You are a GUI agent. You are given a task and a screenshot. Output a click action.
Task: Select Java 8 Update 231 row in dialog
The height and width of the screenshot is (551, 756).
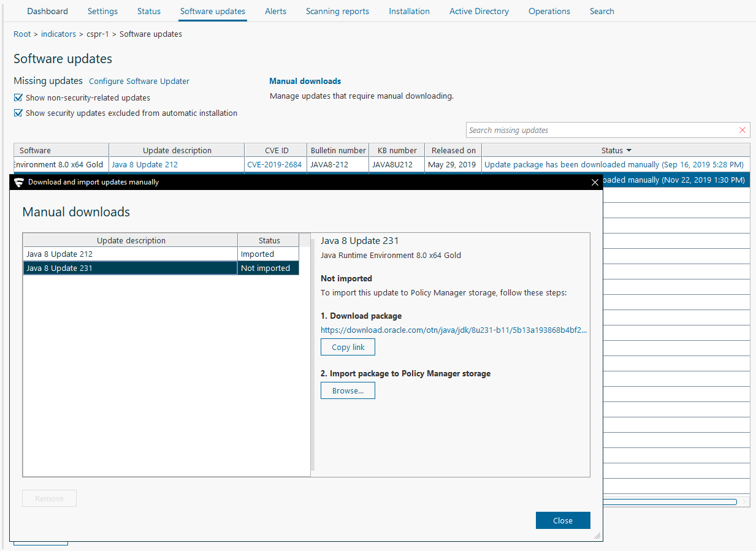[161, 268]
